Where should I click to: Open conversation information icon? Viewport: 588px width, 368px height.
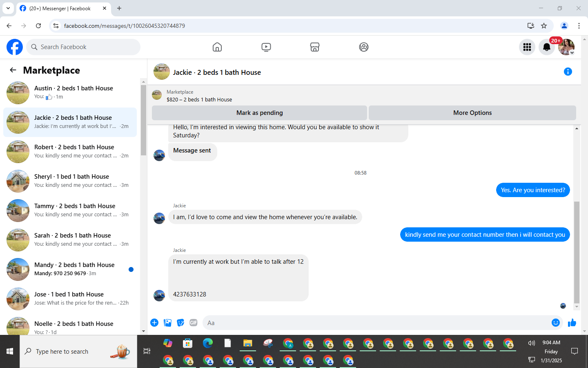[x=568, y=72]
